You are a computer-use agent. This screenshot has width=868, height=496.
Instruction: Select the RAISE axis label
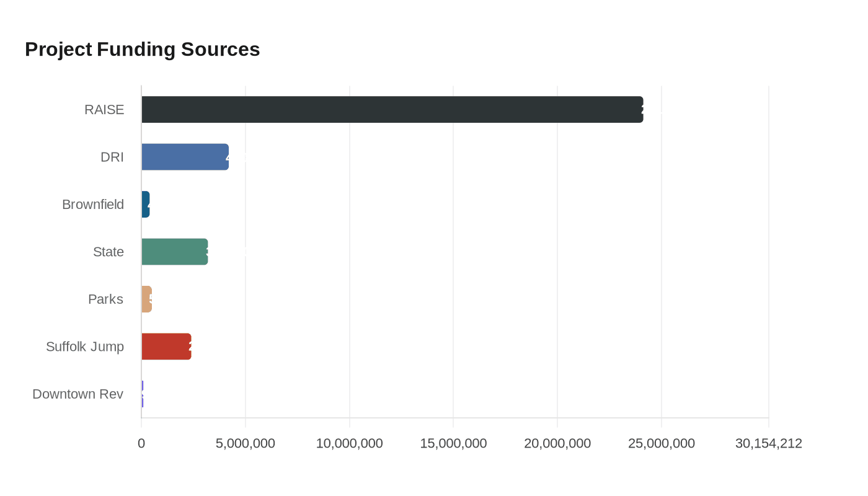[104, 109]
